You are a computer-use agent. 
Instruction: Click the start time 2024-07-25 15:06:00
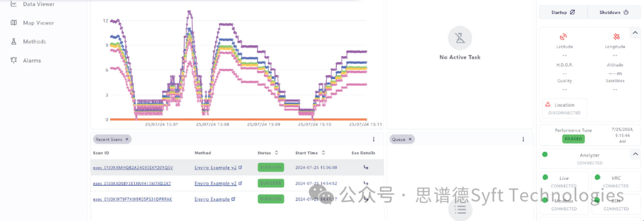click(316, 168)
